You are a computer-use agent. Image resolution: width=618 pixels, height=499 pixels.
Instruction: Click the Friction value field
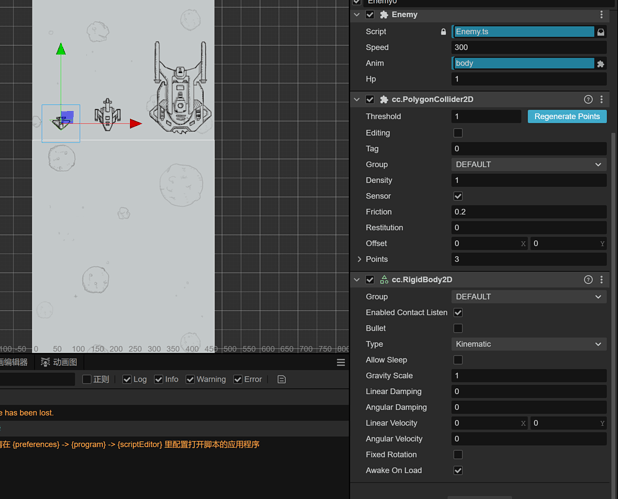tap(529, 212)
